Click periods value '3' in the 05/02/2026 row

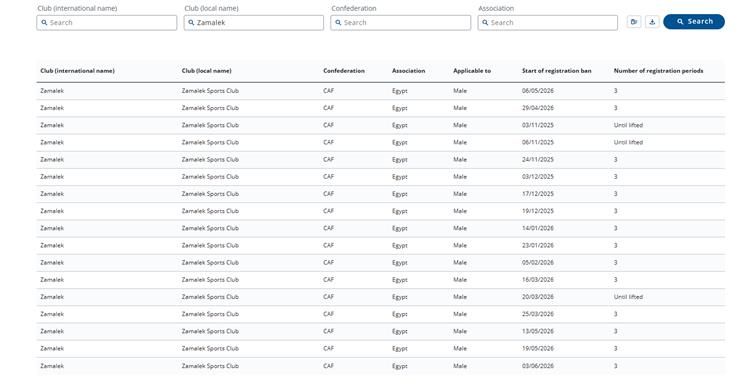[x=616, y=263]
